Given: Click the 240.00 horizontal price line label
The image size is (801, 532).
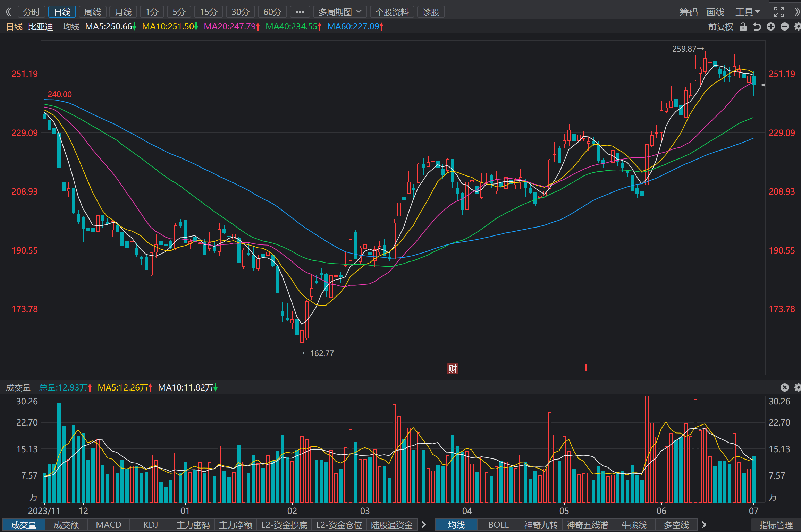Looking at the screenshot, I should click(60, 94).
